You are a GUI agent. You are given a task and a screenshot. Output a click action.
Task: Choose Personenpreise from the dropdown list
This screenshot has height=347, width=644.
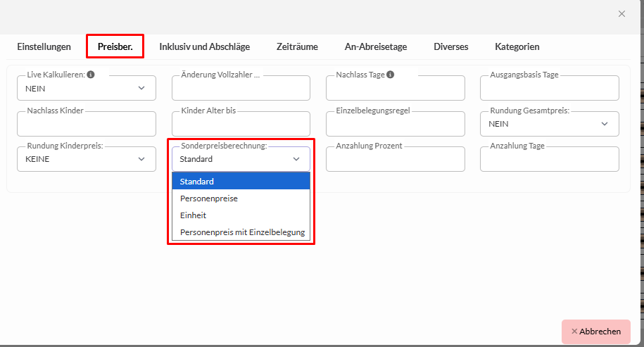coord(241,198)
